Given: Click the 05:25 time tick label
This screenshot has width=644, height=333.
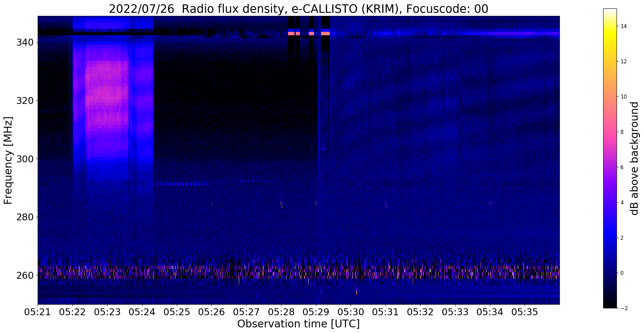Looking at the screenshot, I should coord(177,312).
